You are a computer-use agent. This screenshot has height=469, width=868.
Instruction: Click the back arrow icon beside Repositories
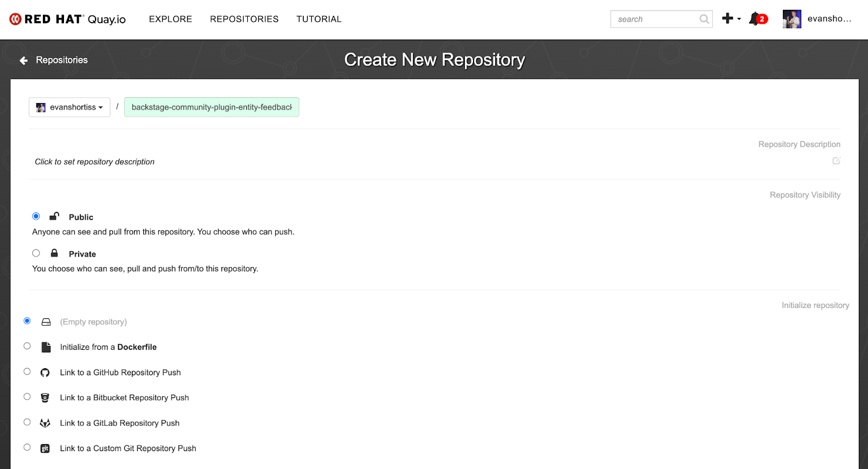[x=24, y=60]
